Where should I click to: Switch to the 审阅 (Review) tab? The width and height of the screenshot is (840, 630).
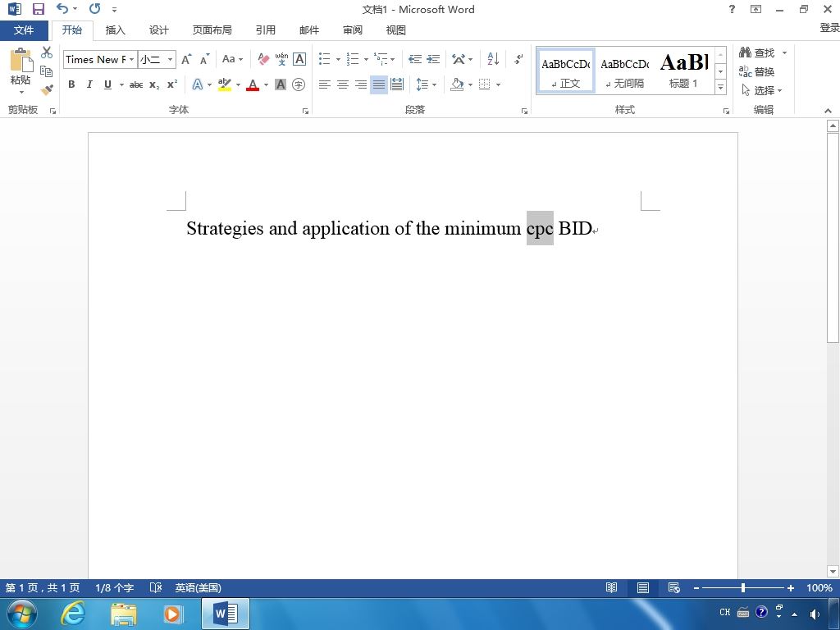pos(353,30)
